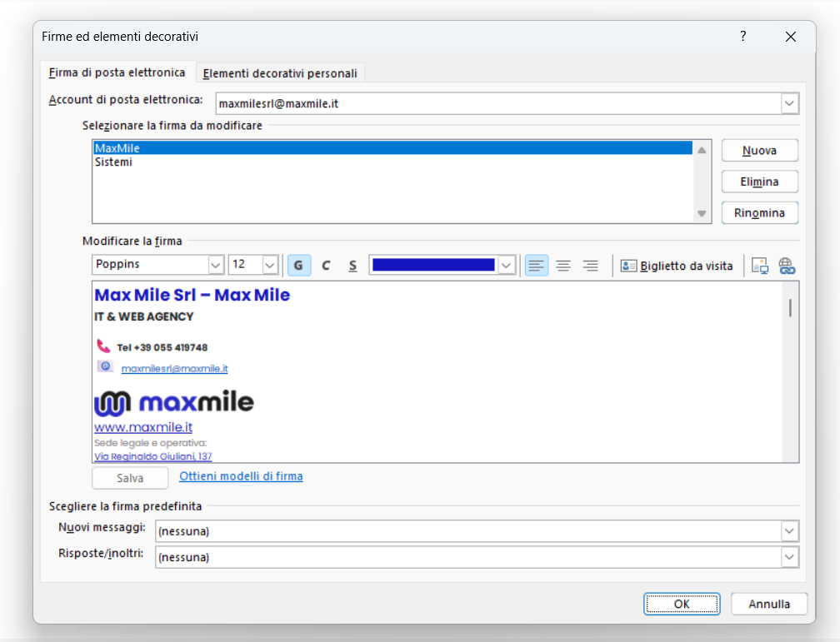Click the blue font color swatch
The width and height of the screenshot is (840, 642).
tap(433, 265)
